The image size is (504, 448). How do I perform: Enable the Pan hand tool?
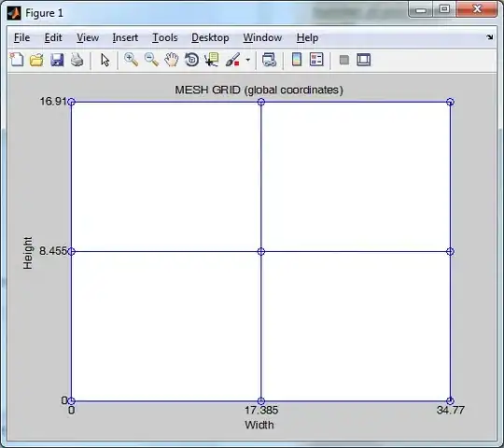(172, 60)
